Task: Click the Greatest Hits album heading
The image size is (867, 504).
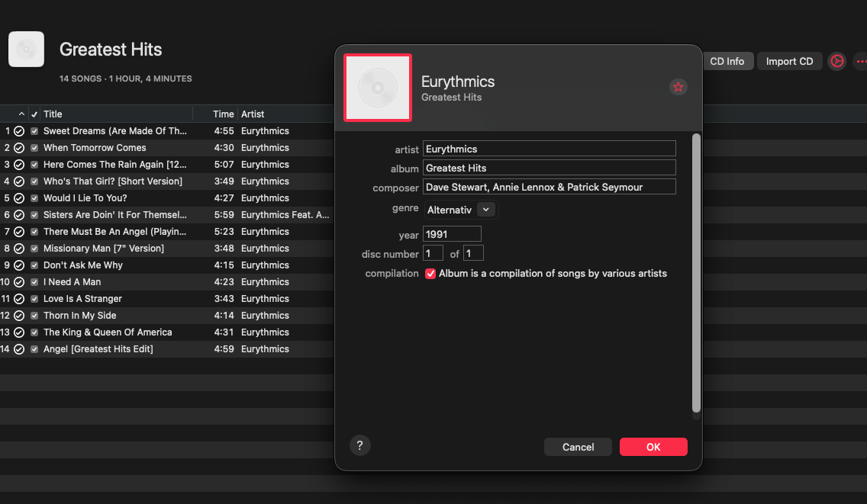Action: (x=111, y=50)
